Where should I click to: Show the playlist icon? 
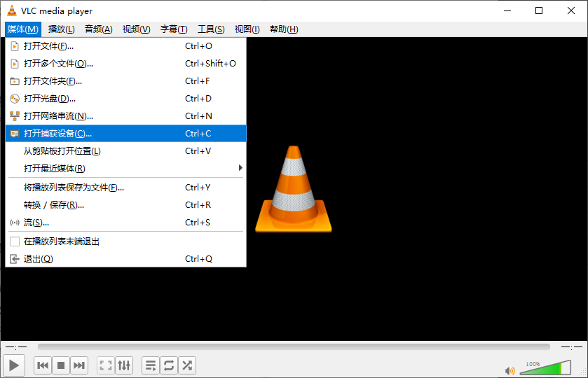[x=151, y=365]
